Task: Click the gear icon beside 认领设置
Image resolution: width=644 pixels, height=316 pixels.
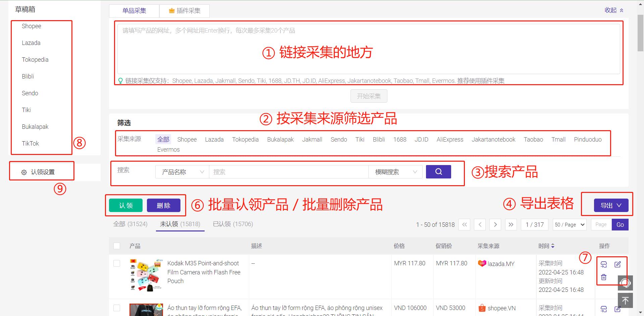Action: (x=24, y=172)
